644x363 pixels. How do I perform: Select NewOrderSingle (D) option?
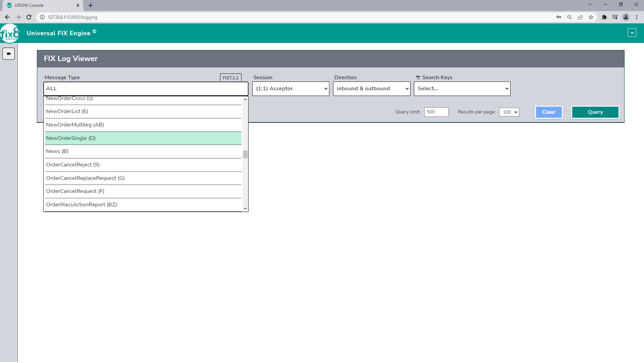click(x=143, y=138)
